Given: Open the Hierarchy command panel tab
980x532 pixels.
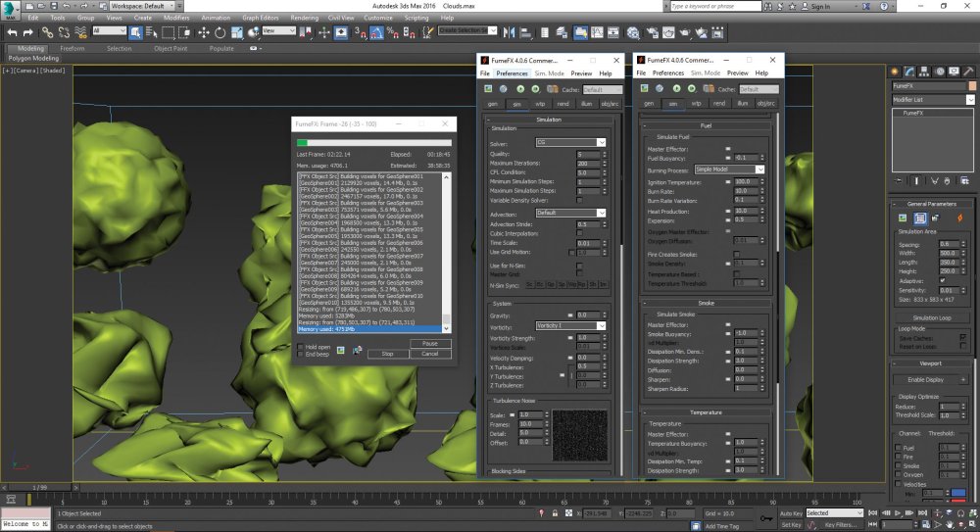Looking at the screenshot, I should tap(924, 72).
